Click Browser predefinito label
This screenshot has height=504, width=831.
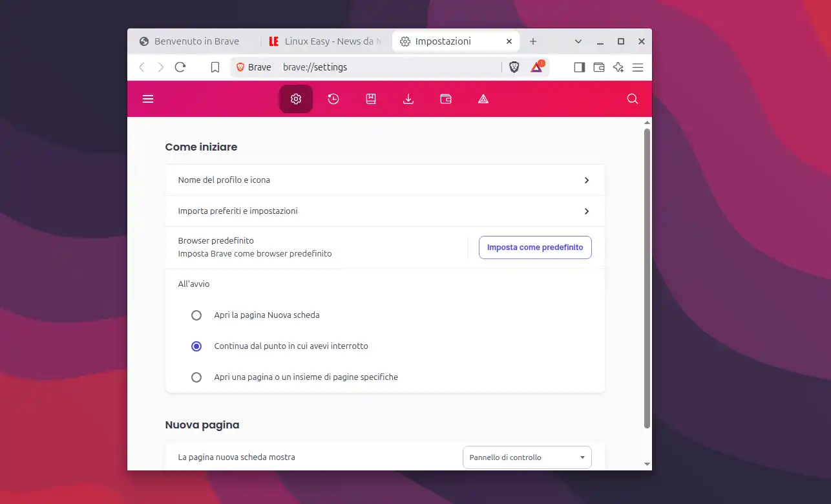pos(216,241)
